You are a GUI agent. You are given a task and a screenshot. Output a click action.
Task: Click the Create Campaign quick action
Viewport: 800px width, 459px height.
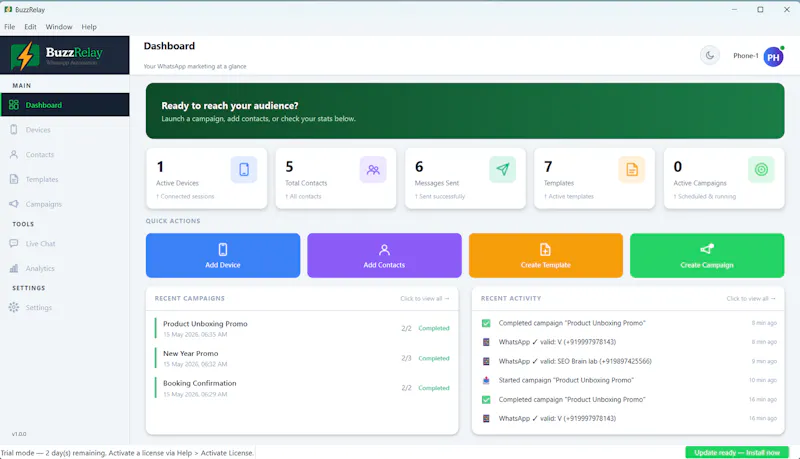[x=707, y=256]
